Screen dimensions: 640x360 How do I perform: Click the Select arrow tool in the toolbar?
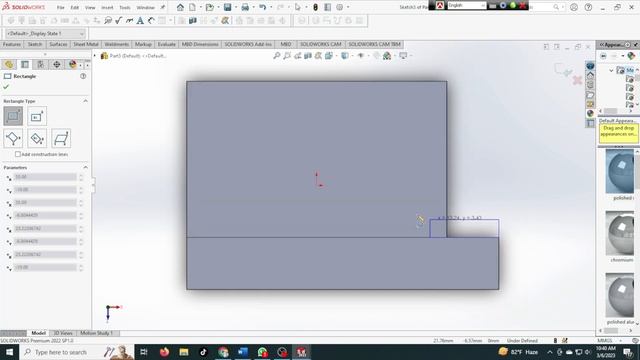(x=298, y=7)
